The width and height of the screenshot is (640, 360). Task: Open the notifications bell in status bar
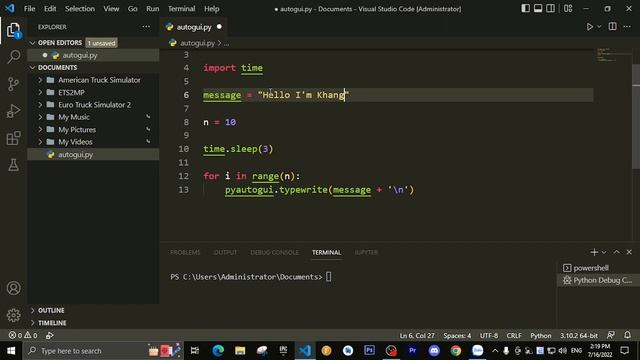pyautogui.click(x=627, y=336)
